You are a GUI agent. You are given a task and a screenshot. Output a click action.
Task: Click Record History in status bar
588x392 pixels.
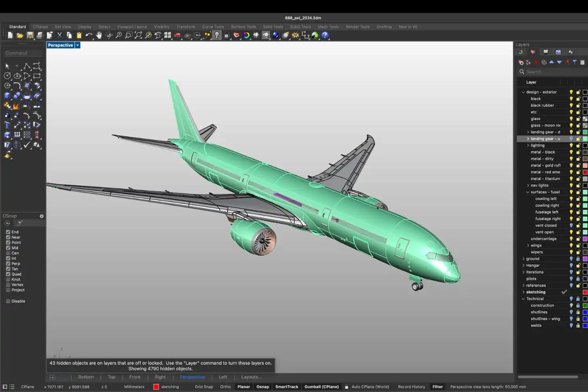pos(411,387)
